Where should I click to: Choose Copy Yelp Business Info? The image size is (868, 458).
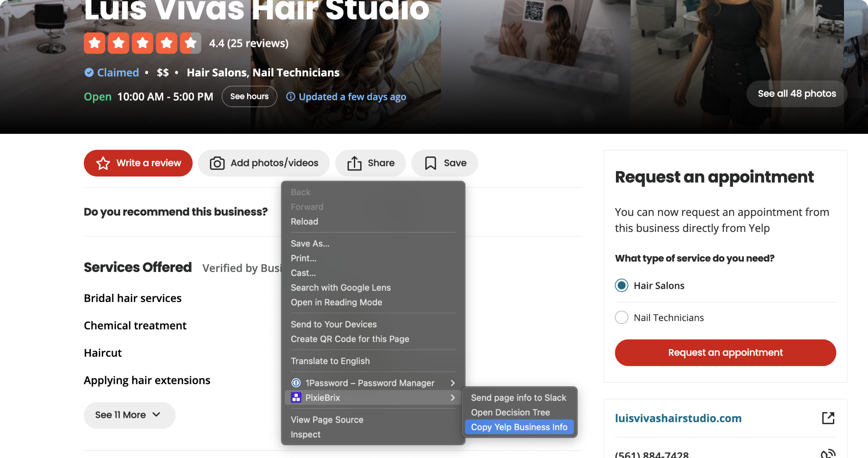[519, 427]
